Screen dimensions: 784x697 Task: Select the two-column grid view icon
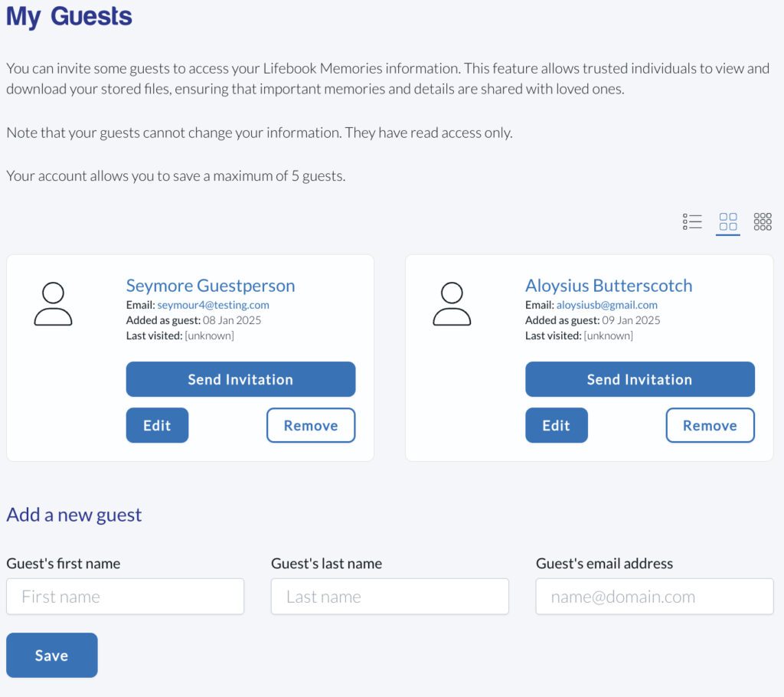pos(728,221)
